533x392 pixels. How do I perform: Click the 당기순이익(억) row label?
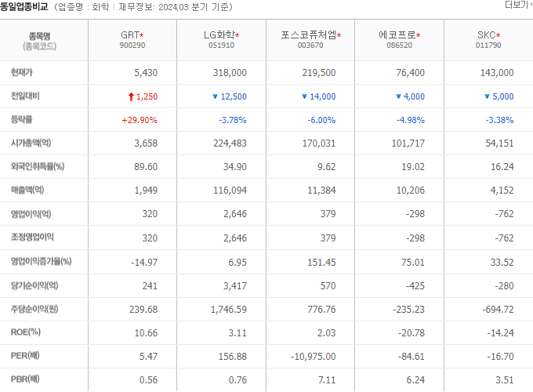click(34, 285)
